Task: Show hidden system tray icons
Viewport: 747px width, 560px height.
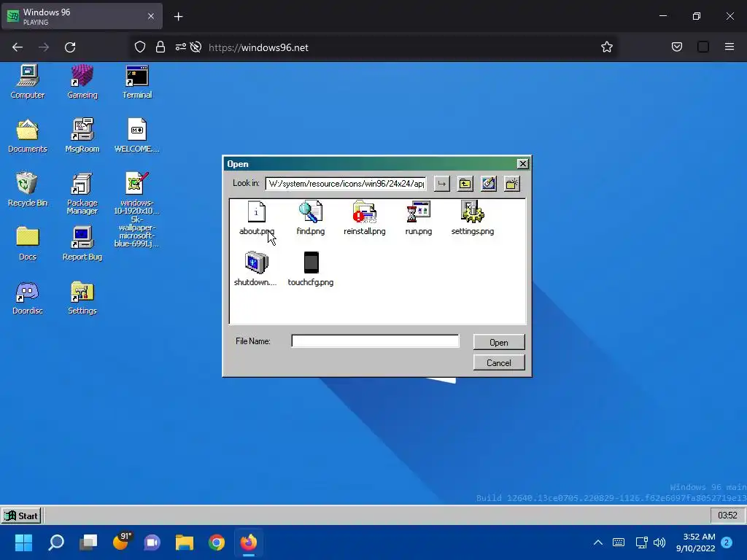Action: click(598, 542)
